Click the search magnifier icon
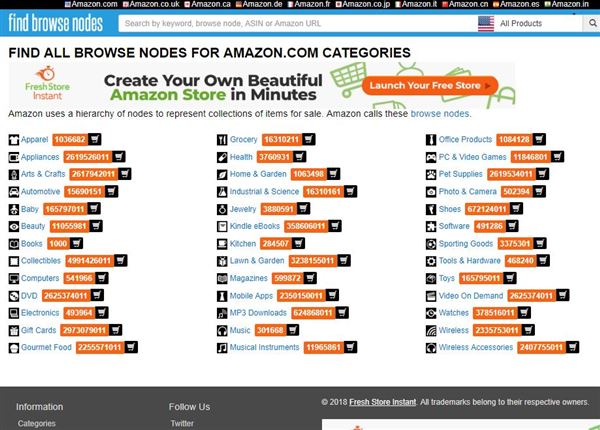600x430 pixels. coord(592,23)
